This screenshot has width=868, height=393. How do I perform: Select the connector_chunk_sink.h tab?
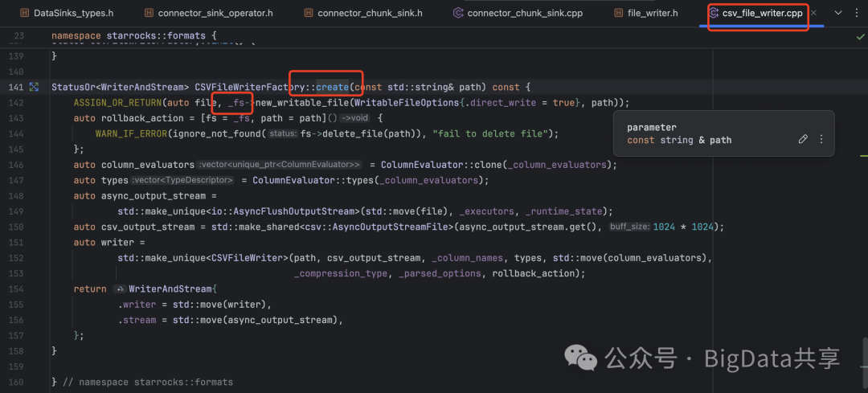tap(363, 13)
